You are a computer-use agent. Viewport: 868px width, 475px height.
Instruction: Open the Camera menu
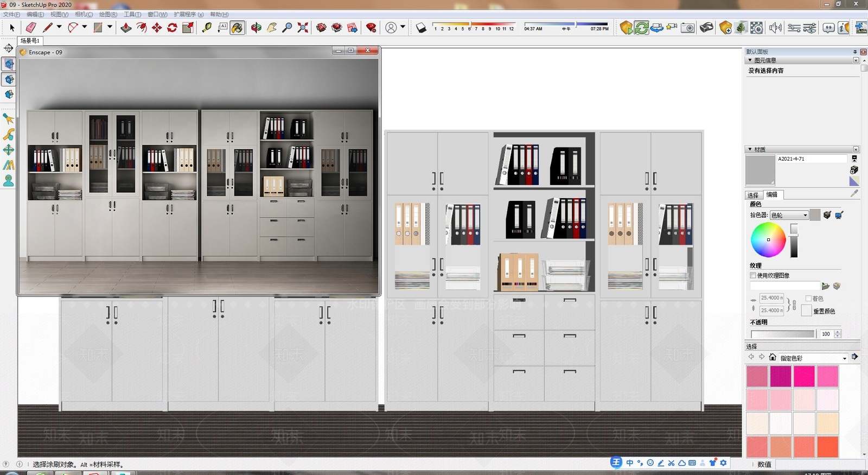click(84, 15)
